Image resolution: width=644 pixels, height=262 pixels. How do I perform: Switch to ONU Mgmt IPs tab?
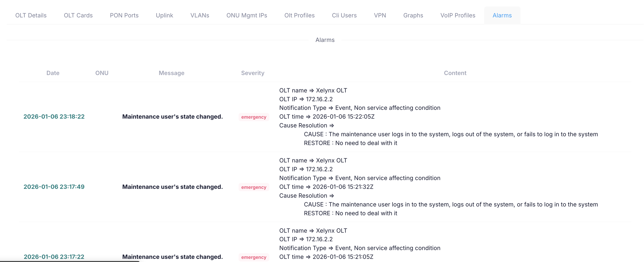point(246,16)
